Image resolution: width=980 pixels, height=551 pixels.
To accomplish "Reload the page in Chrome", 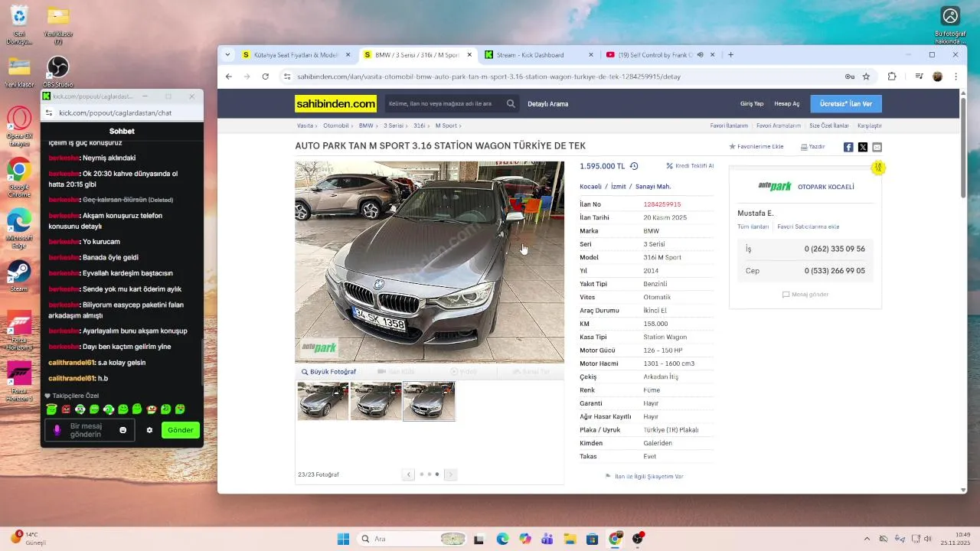I will click(x=266, y=77).
